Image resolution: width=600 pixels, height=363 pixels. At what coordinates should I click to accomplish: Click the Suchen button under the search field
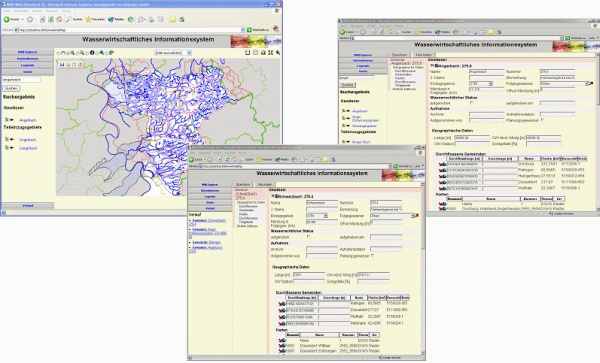pos(11,88)
